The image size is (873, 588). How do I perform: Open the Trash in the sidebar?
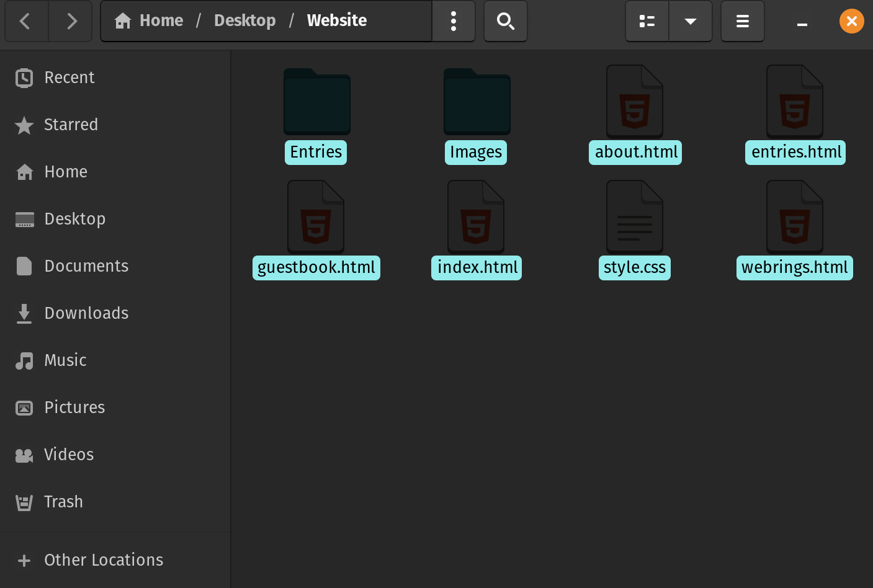tap(63, 502)
